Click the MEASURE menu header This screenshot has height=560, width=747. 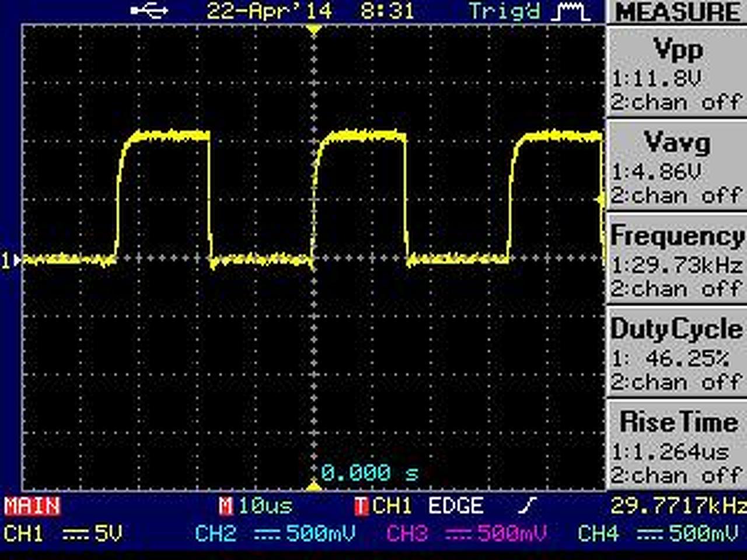click(x=678, y=12)
